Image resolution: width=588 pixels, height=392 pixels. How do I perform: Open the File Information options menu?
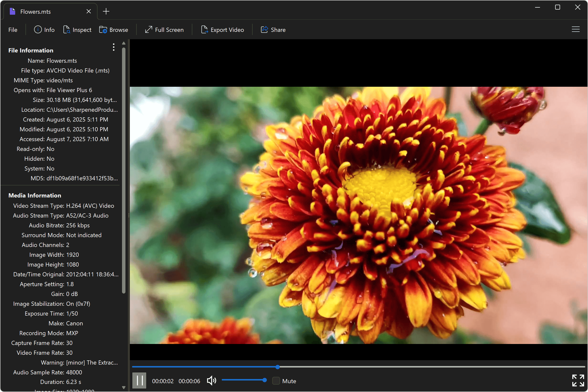tap(113, 47)
